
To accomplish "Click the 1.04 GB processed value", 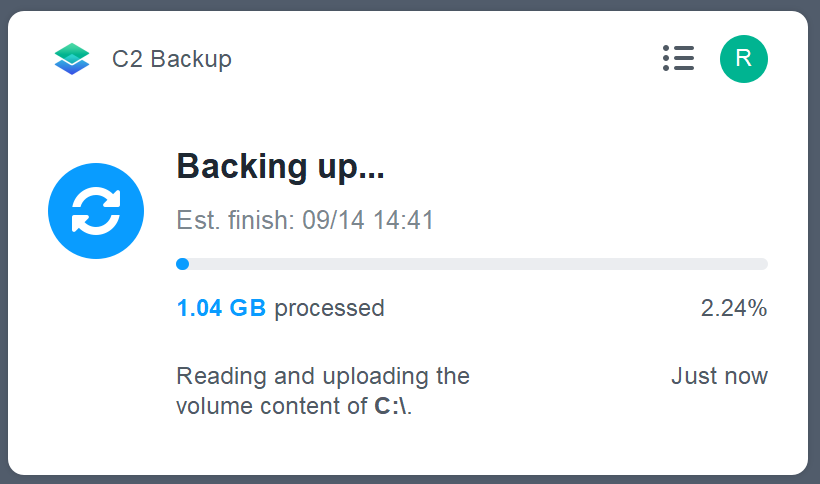I will pos(221,308).
